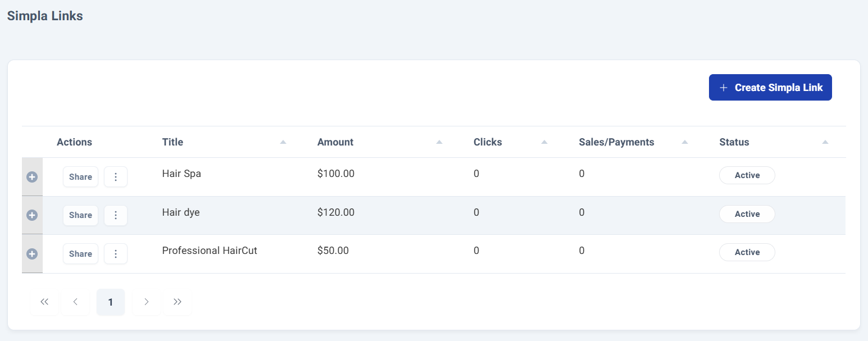The image size is (868, 341).
Task: Sort table by Clicks column arrow
Action: coord(544,142)
